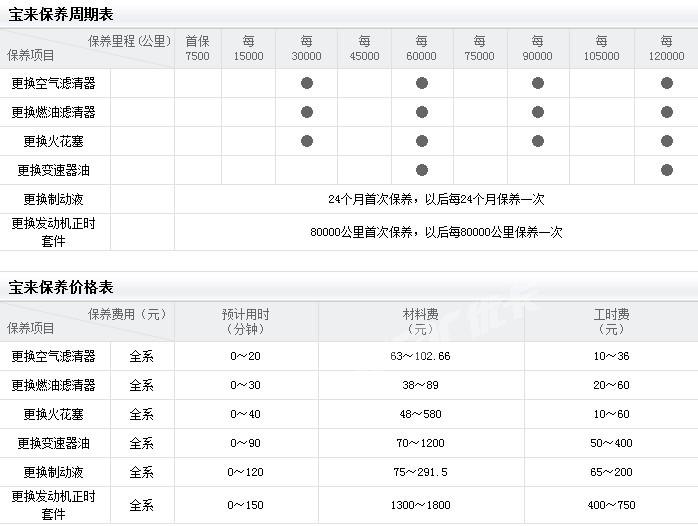Click the 75~291.5 material cost cell

tap(420, 472)
